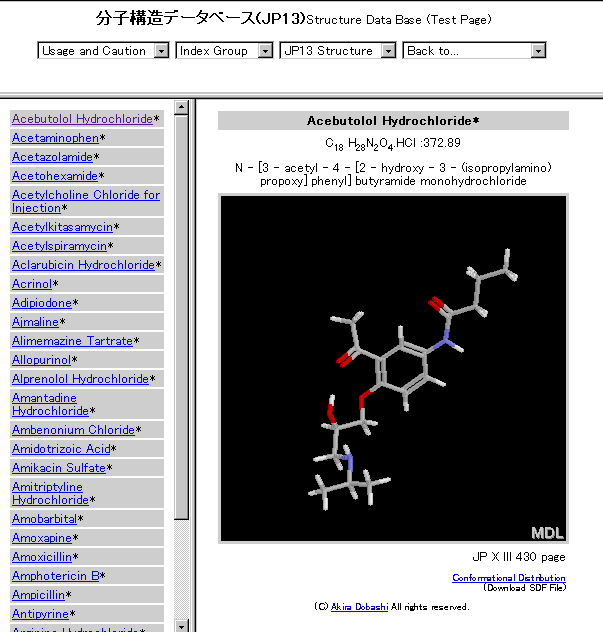This screenshot has height=632, width=603.
Task: View the Amoxicillin structure
Action: [41, 557]
